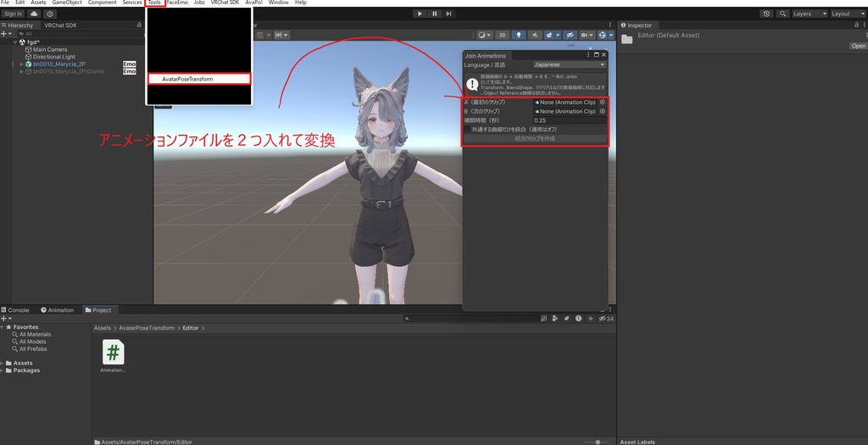This screenshot has height=445, width=868.
Task: Open search in window icon in Project toolbar
Action: [543, 318]
